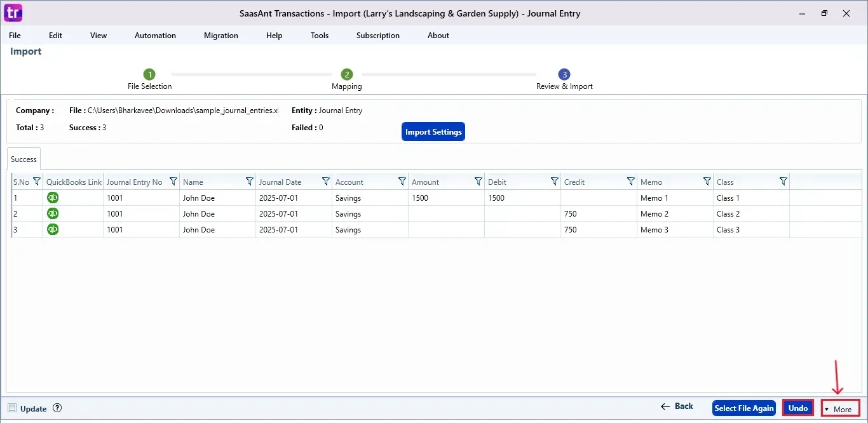868x423 pixels.
Task: Click the Failed : 0 count
Action: point(308,128)
